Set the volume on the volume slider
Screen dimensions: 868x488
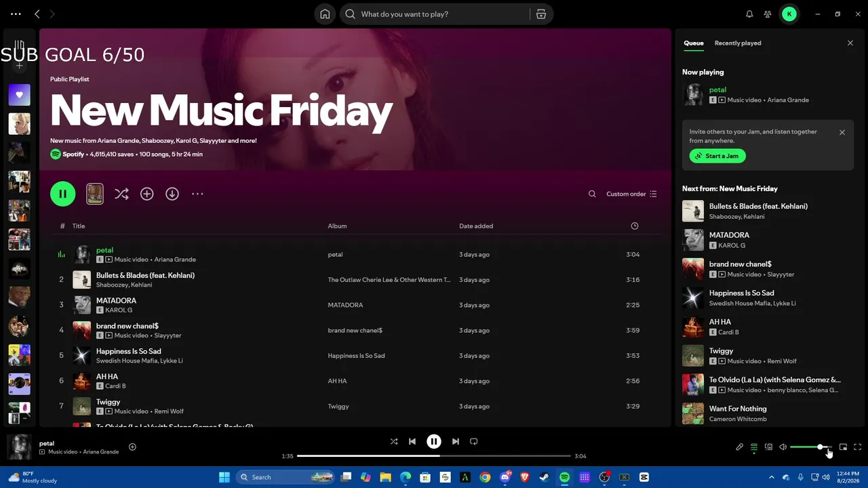(x=810, y=447)
